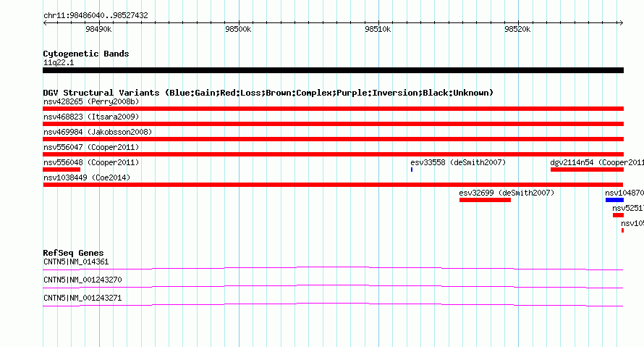Click the red bar under nsv1038449
The width and height of the screenshot is (644, 347).
pyautogui.click(x=333, y=185)
